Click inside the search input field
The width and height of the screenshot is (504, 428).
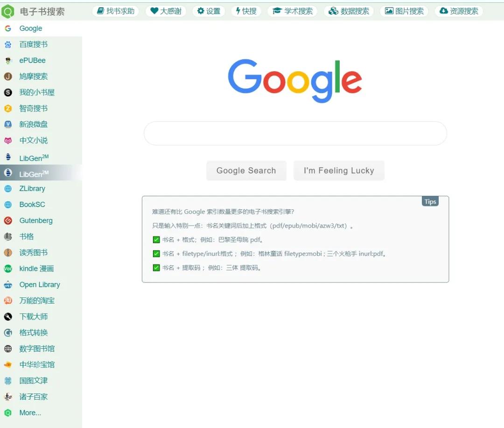[x=295, y=133]
